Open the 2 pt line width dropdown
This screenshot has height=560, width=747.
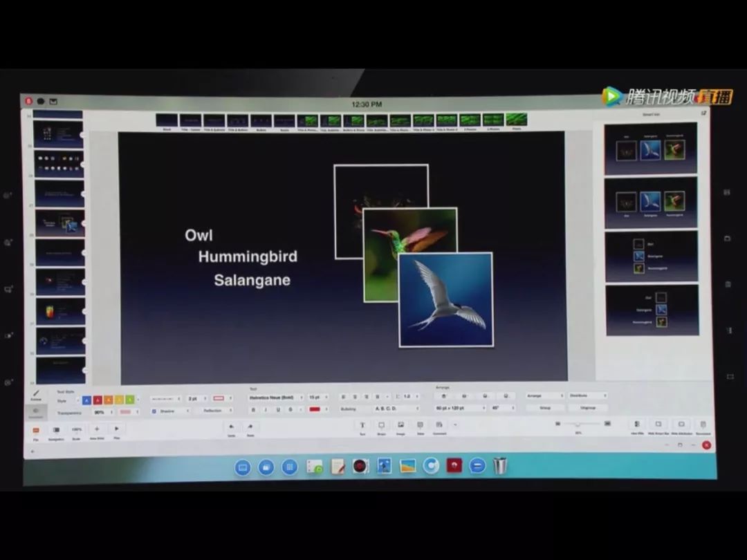click(x=196, y=399)
